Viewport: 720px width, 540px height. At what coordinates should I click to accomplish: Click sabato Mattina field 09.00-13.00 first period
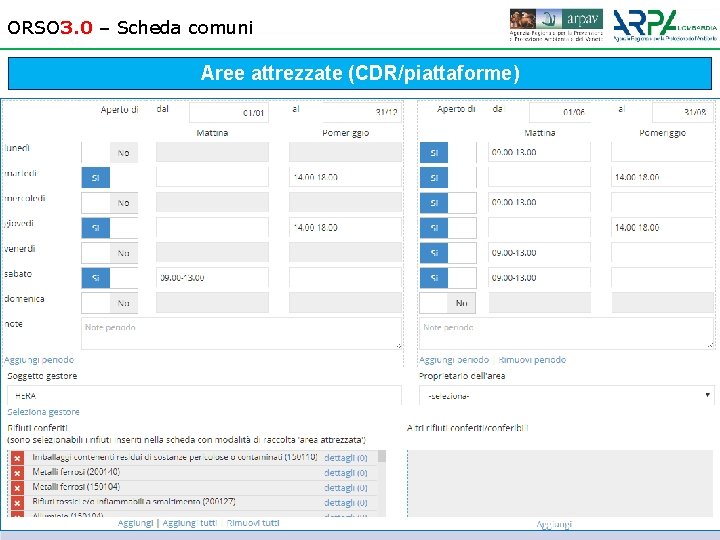[x=212, y=278]
